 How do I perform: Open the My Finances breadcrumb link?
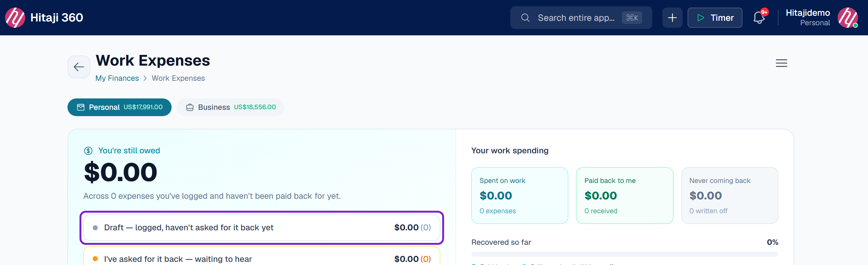pyautogui.click(x=117, y=78)
